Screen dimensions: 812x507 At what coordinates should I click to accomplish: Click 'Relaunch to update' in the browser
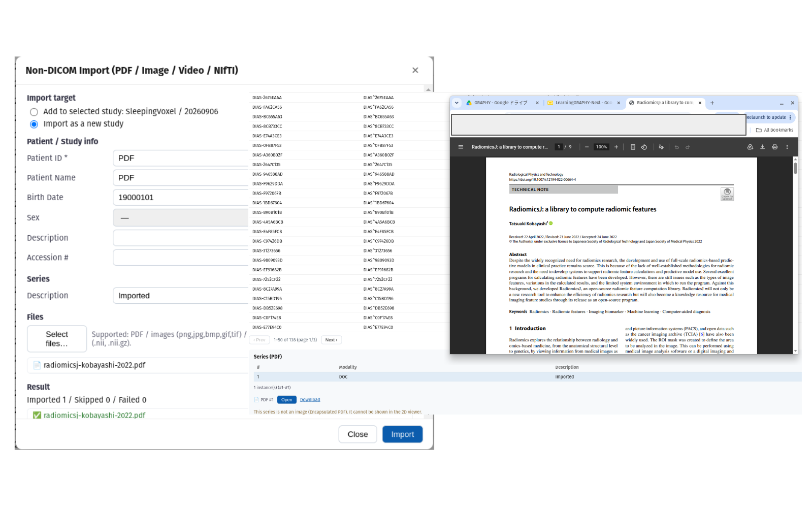tap(766, 117)
